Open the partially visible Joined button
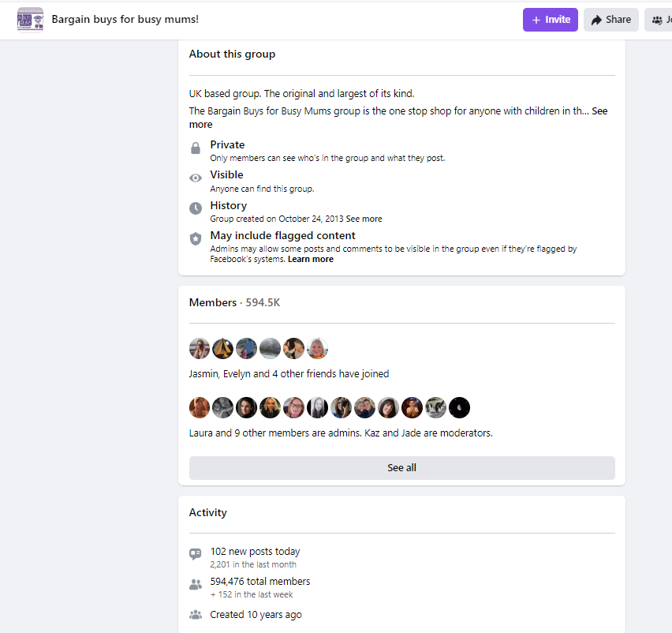Viewport: 672px width, 633px height. click(659, 20)
